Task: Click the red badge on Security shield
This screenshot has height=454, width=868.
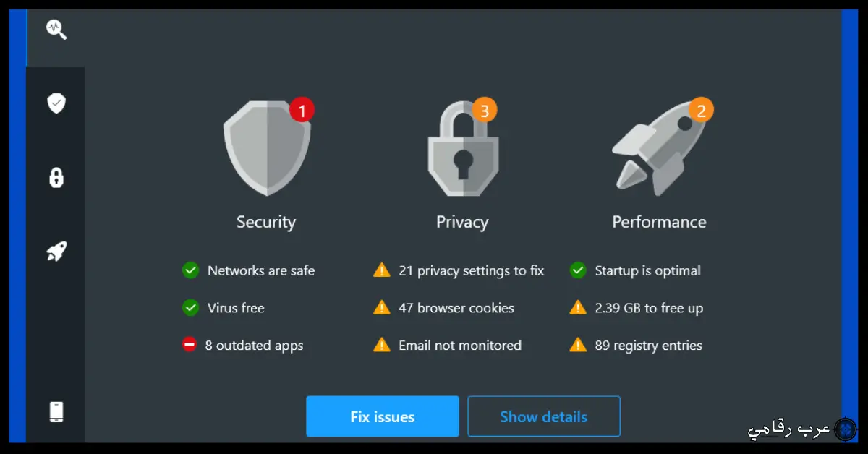Action: 302,111
